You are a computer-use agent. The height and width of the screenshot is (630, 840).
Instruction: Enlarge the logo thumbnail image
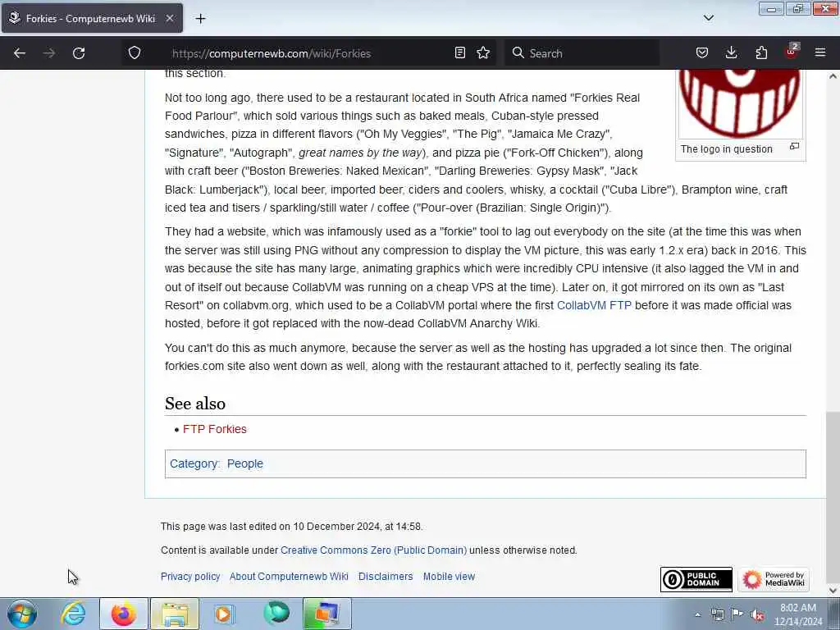pos(741,103)
